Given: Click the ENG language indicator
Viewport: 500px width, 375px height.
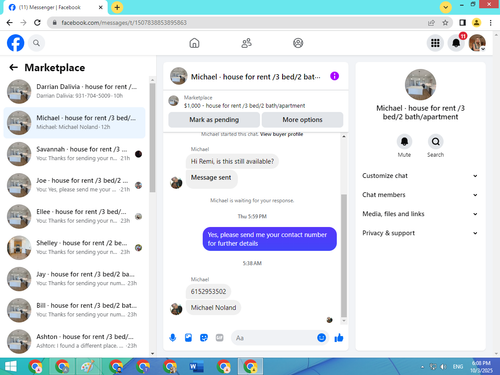Looking at the screenshot, I should (458, 367).
